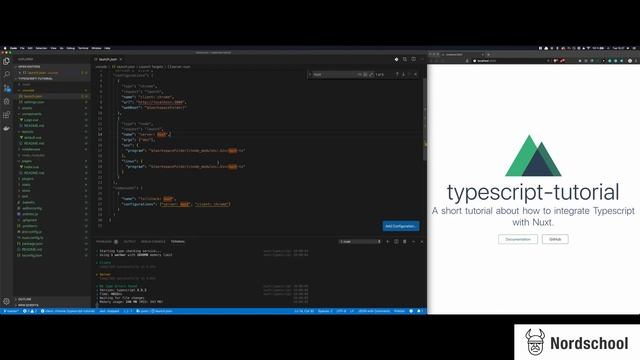
Task: Click Ln/Col cursor position in status bar
Action: click(x=304, y=311)
